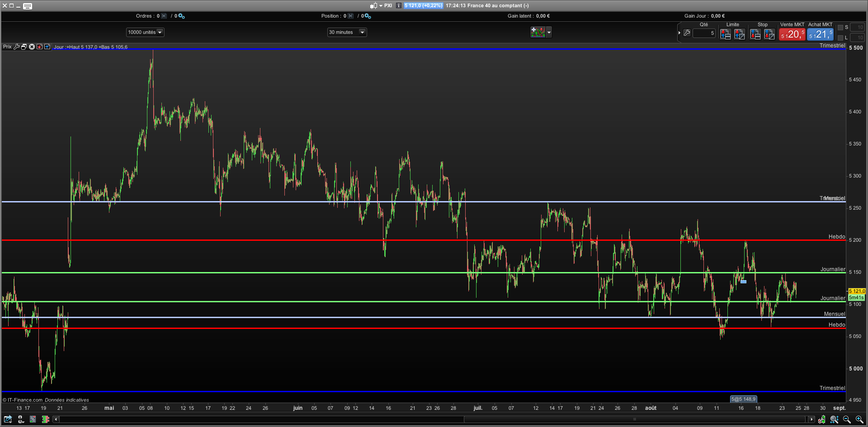Click the top Trimestriel level label
This screenshot has width=868, height=427.
tap(832, 46)
